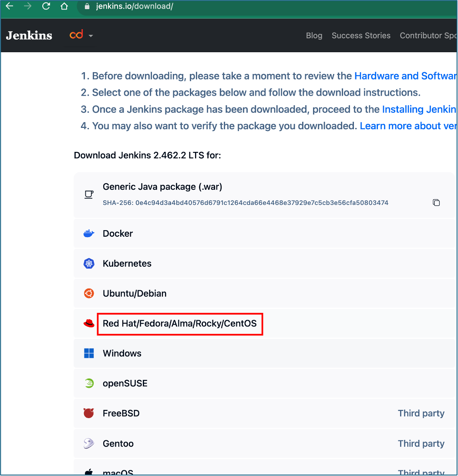Image resolution: width=458 pixels, height=476 pixels.
Task: Click the openSUSE chameleon icon
Action: 89,383
